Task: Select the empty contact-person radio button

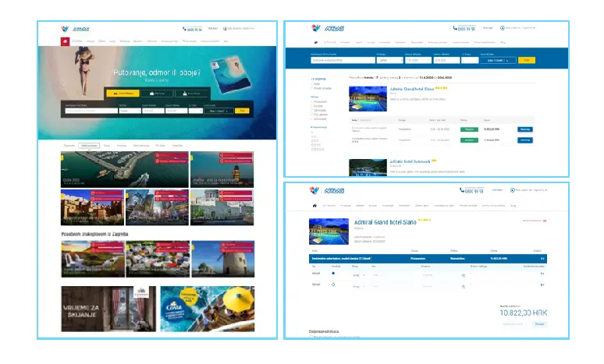Action: [x=333, y=284]
